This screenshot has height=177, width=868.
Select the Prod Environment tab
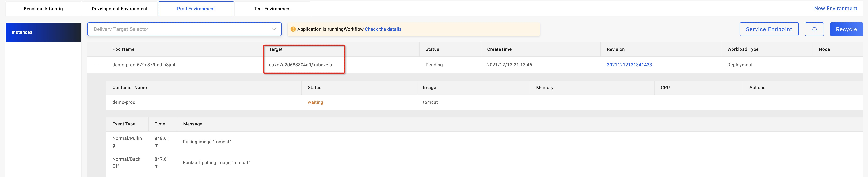[x=196, y=9]
